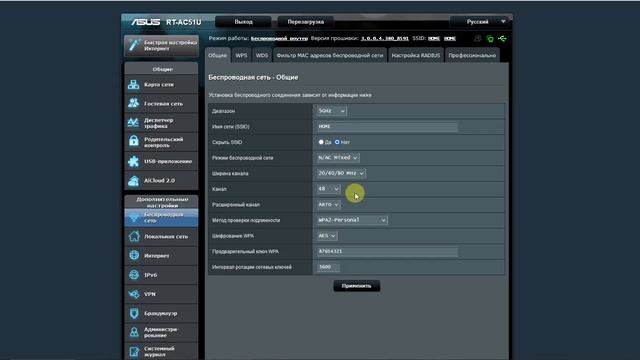The width and height of the screenshot is (640, 360).
Task: Click the Ширина канала label
Action: click(x=230, y=173)
